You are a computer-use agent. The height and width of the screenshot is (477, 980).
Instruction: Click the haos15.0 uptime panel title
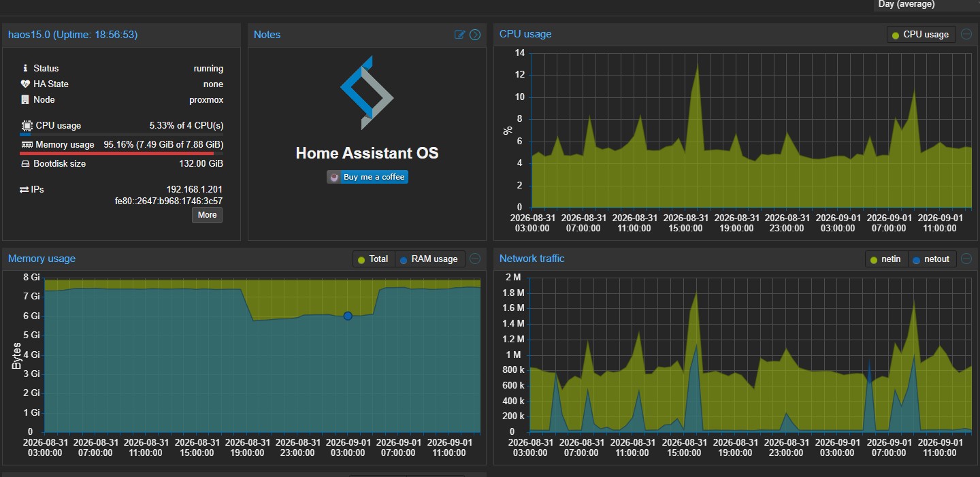pyautogui.click(x=73, y=35)
